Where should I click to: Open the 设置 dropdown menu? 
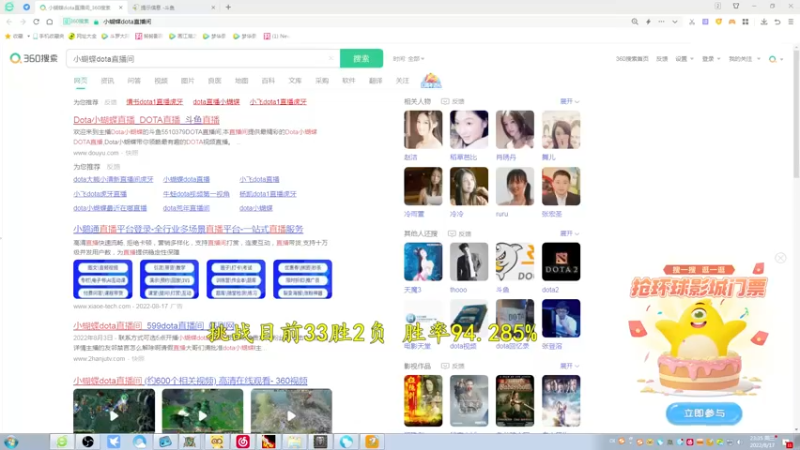click(684, 59)
